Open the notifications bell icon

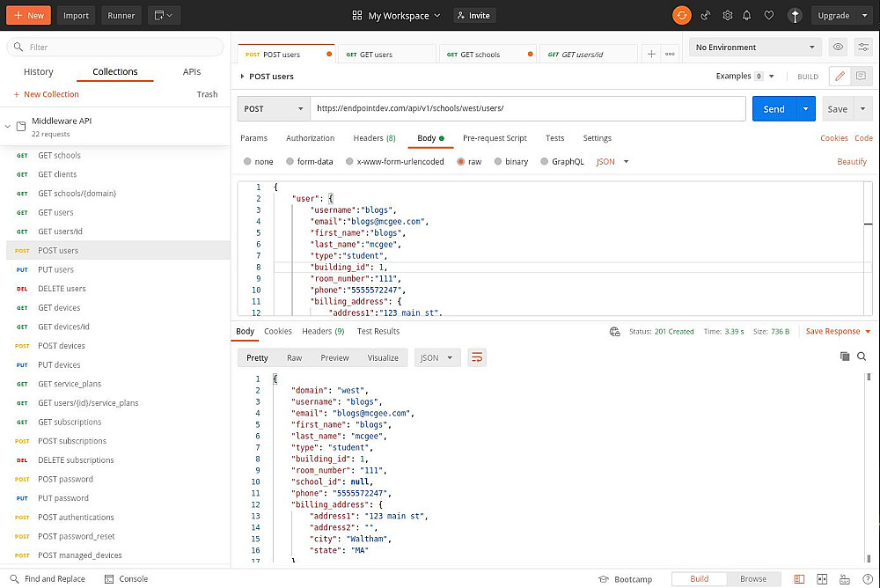747,16
